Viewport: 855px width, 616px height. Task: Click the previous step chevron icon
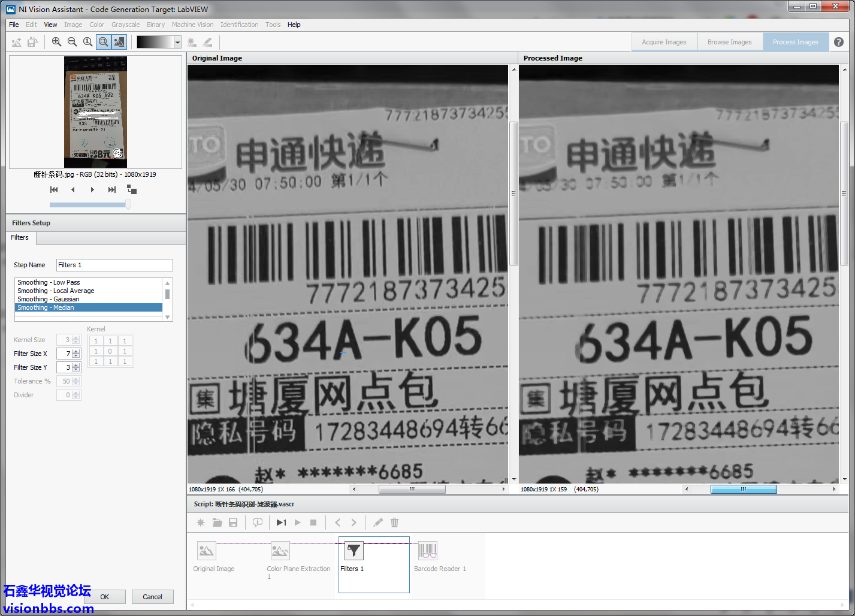point(337,523)
